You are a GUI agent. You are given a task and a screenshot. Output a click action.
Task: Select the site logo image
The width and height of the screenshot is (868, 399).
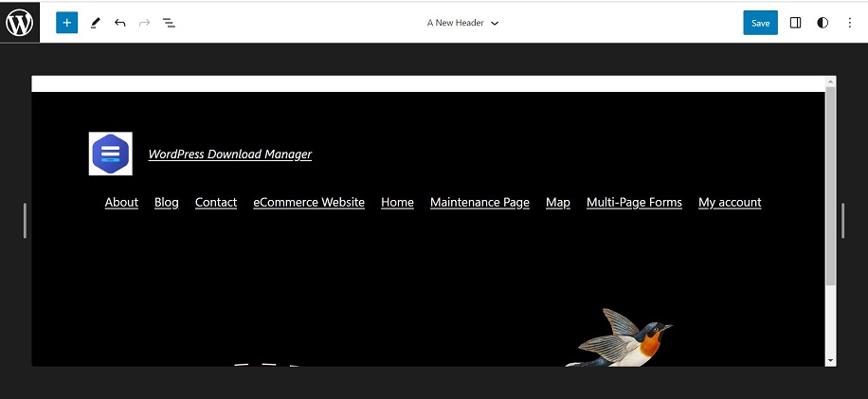(111, 154)
